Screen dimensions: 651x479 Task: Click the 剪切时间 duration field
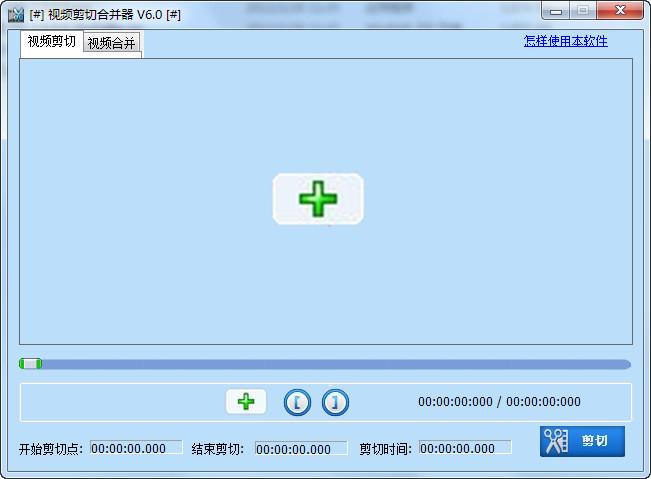coord(465,448)
